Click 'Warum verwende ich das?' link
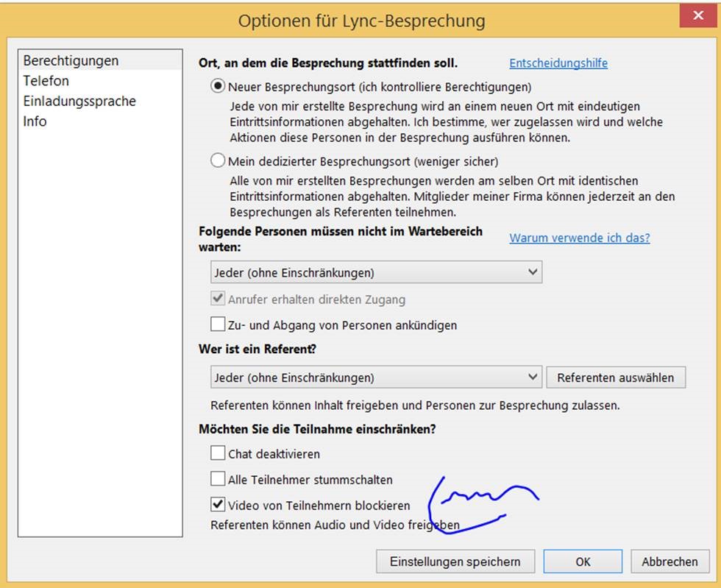Image resolution: width=721 pixels, height=588 pixels. 580,238
